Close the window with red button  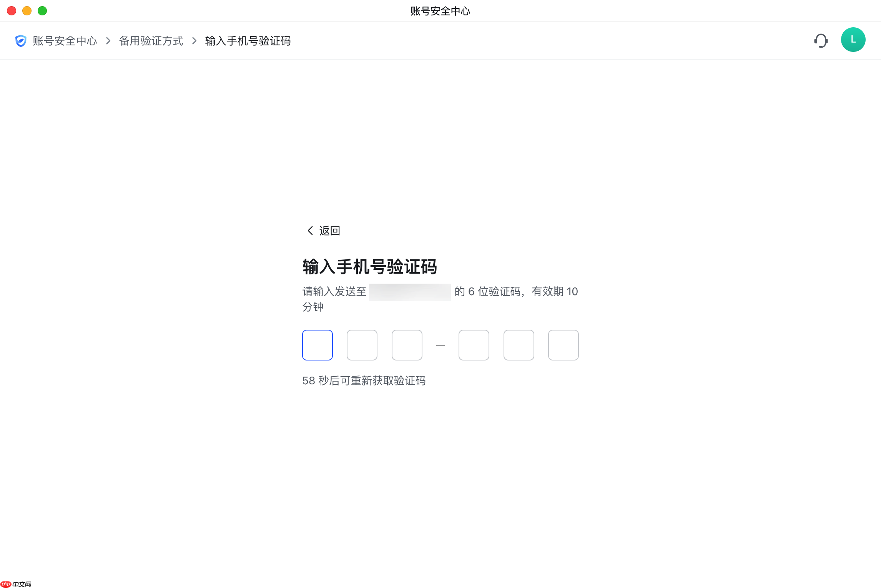[x=12, y=11]
